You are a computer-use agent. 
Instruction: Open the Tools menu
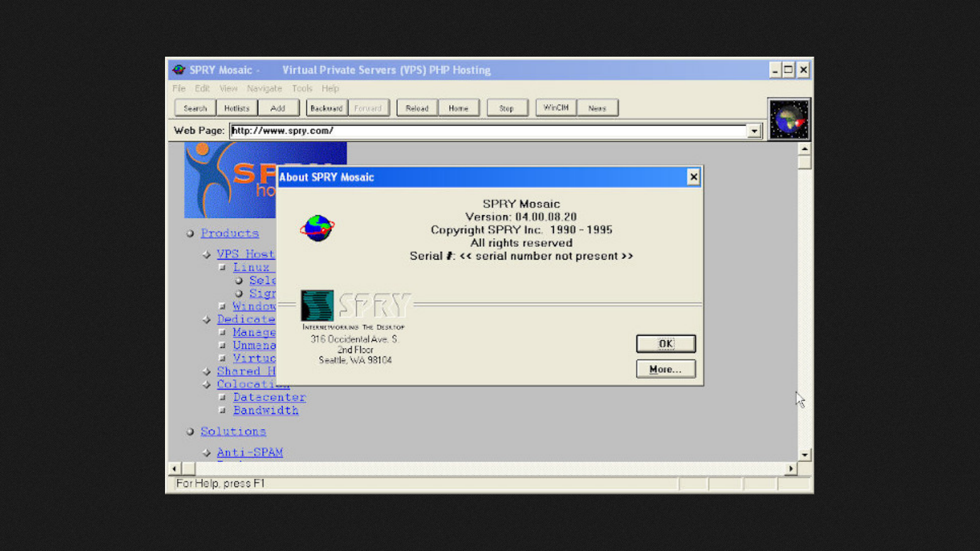[302, 88]
